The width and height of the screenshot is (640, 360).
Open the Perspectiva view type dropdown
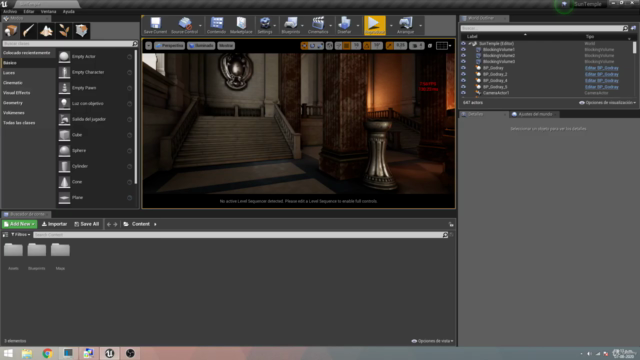[x=169, y=46]
